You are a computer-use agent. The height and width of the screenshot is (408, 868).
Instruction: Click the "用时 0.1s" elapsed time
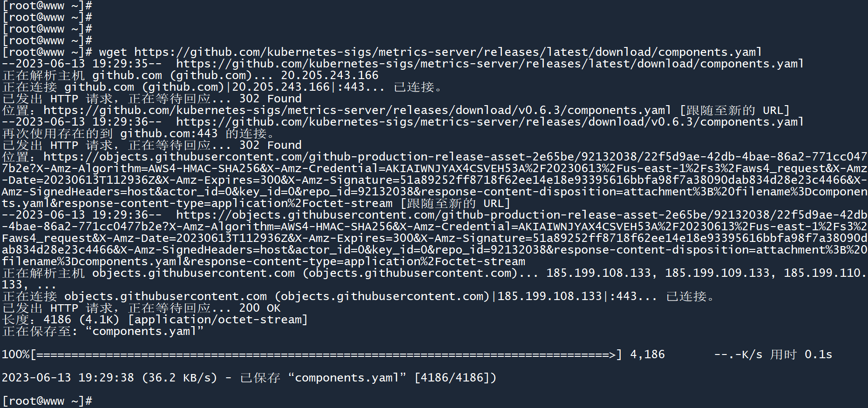801,354
